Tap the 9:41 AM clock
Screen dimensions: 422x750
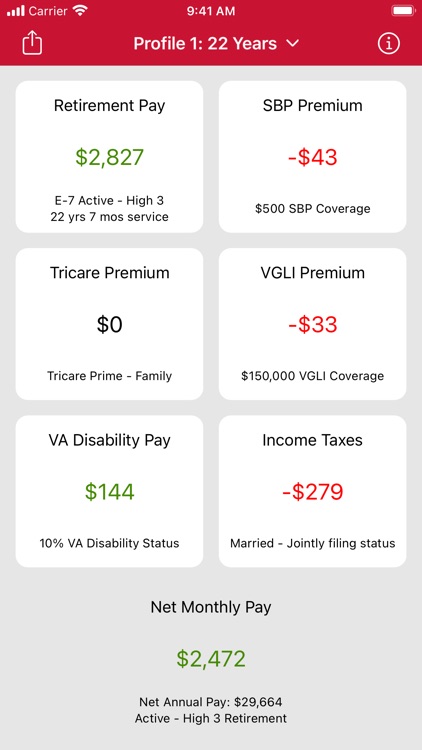coord(211,11)
